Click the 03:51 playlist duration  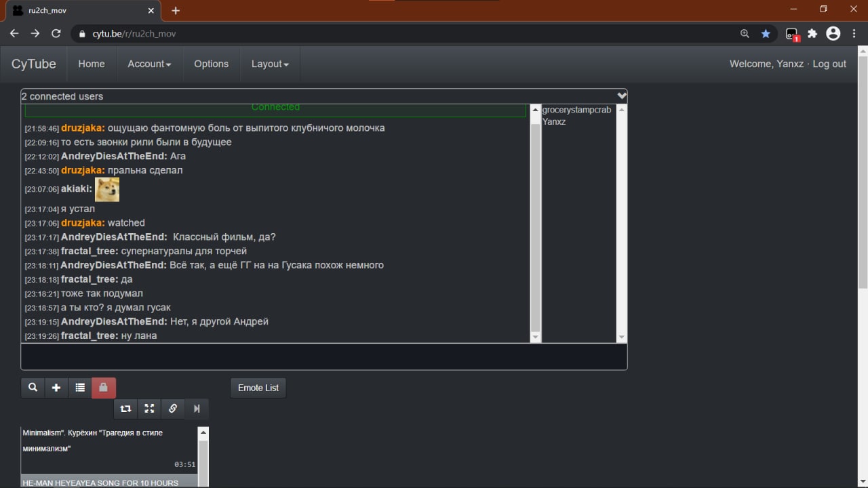click(x=184, y=464)
